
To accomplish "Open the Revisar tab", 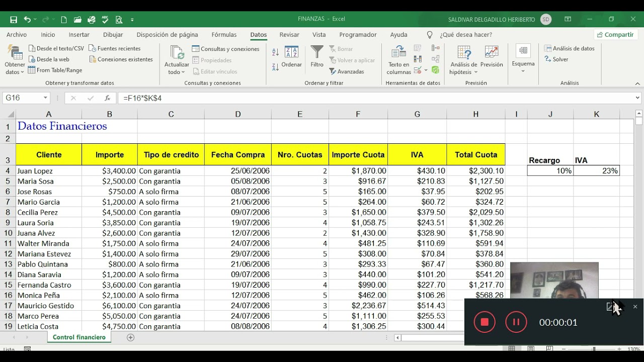I will point(289,35).
